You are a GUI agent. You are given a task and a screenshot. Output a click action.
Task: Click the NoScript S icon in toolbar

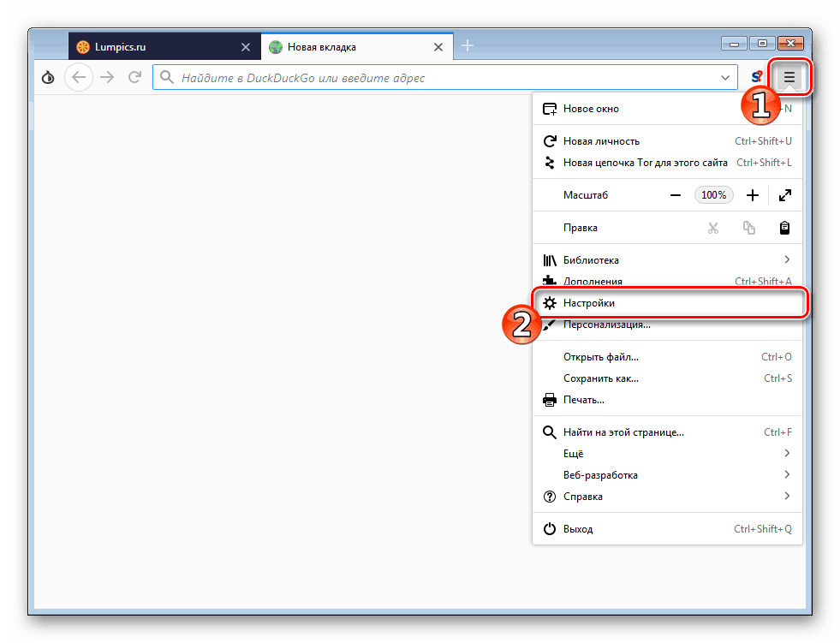[756, 78]
